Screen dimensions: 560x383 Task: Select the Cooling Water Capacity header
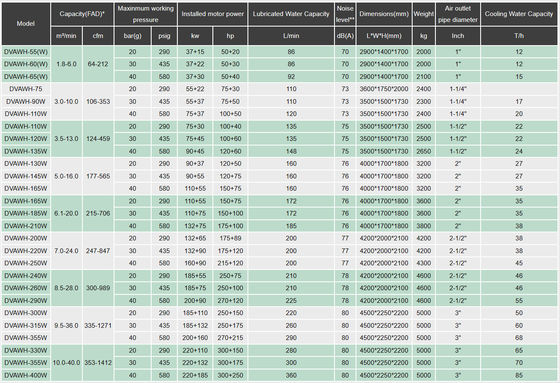point(519,14)
